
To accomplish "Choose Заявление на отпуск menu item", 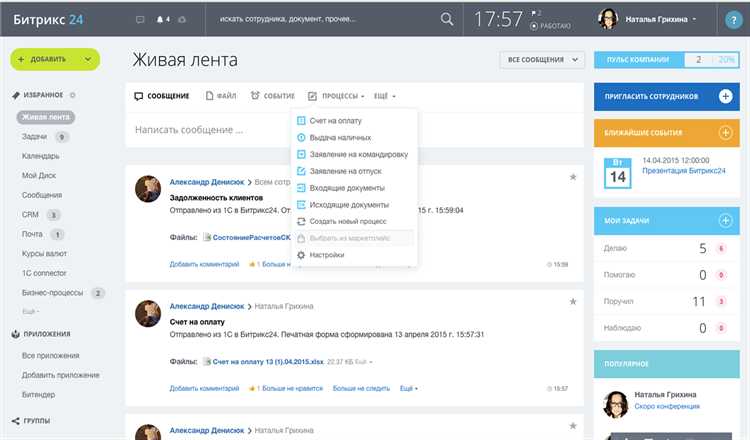I will pos(345,171).
